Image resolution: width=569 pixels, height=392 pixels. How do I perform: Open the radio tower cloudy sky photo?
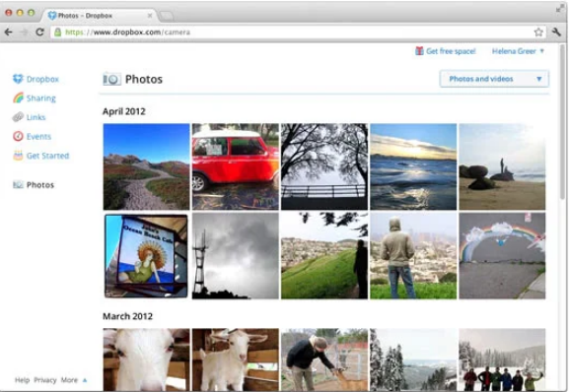[x=236, y=256]
